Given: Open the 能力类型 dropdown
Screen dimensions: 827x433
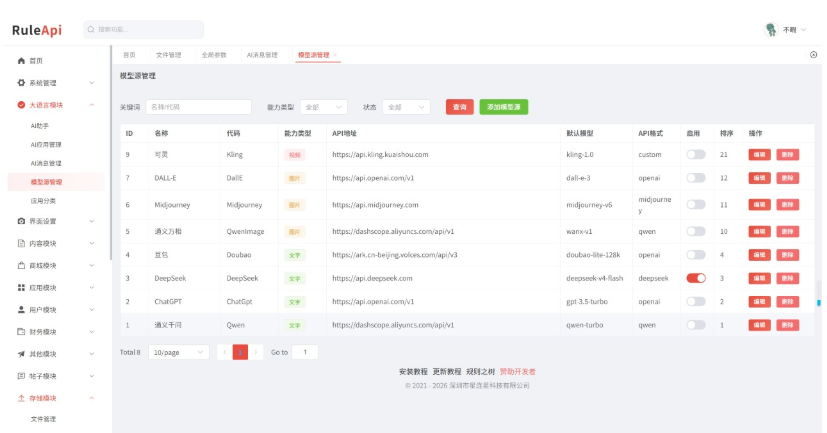Looking at the screenshot, I should point(324,107).
